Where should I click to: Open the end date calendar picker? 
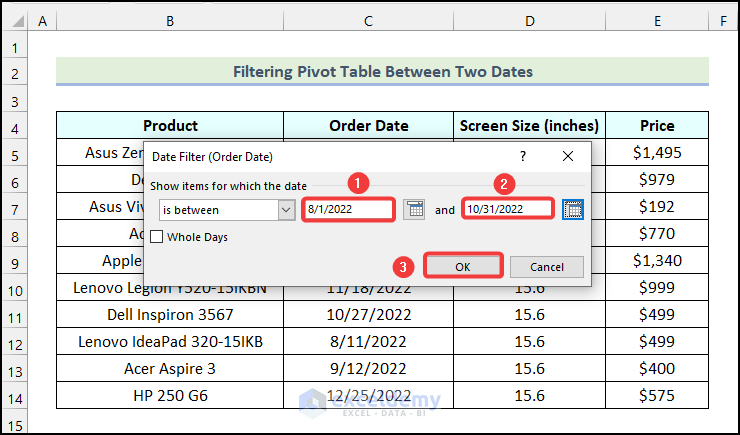click(x=573, y=210)
